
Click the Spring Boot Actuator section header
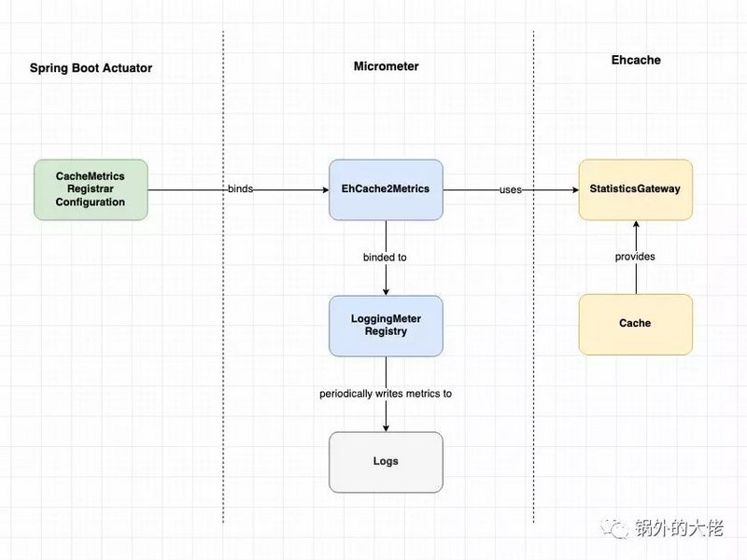[x=91, y=68]
